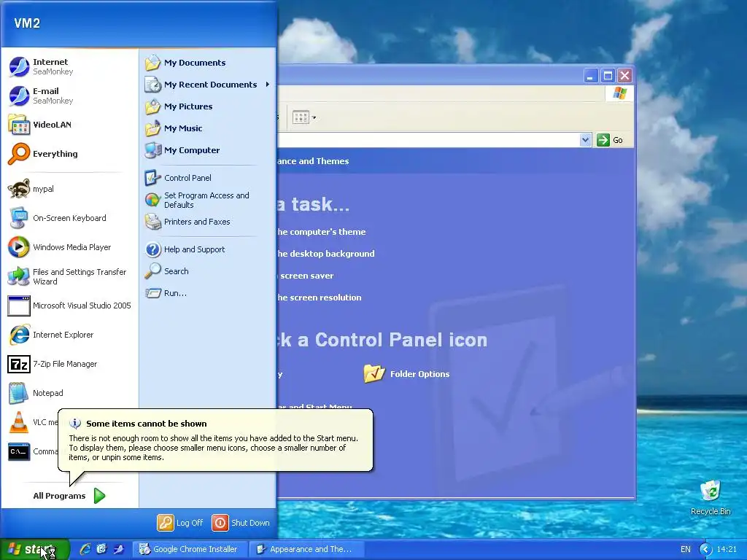
Task: Open Internet Explorer from the Start menu
Action: point(69,335)
